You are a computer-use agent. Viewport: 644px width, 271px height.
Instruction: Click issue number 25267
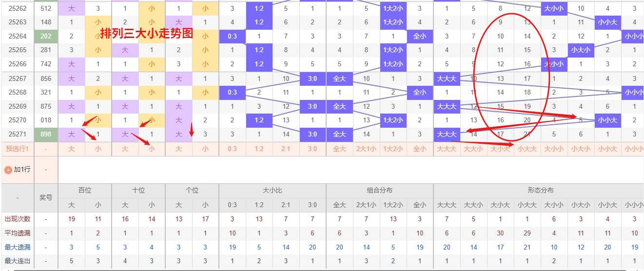click(x=17, y=78)
